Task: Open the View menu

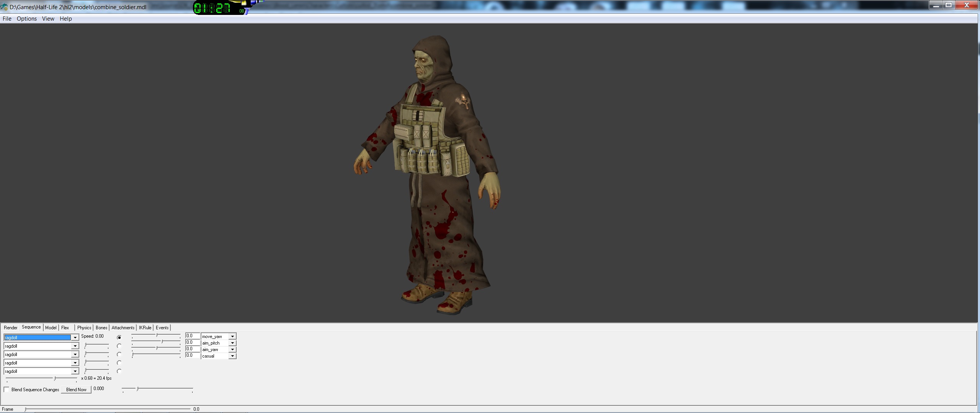Action: click(48, 19)
